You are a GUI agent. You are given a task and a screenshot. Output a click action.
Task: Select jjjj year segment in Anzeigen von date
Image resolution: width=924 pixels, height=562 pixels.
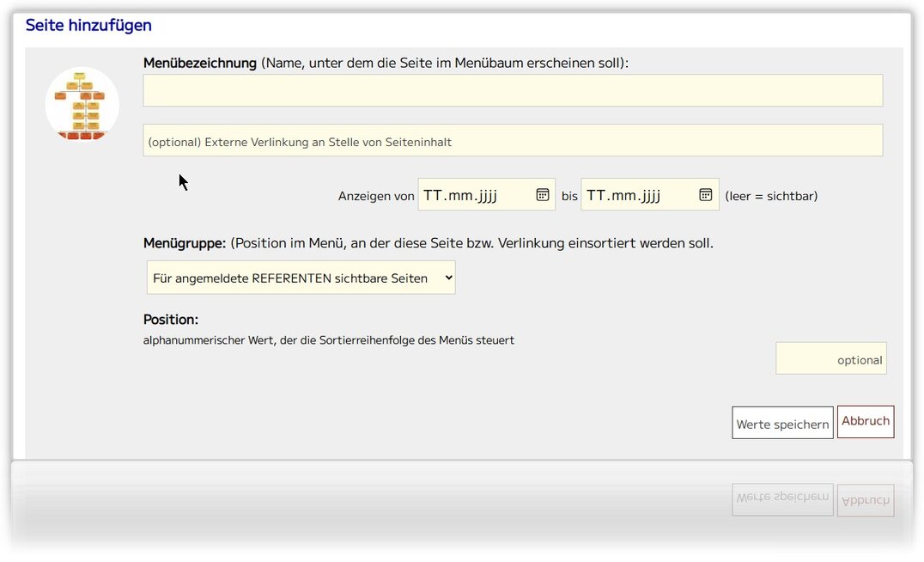click(487, 196)
